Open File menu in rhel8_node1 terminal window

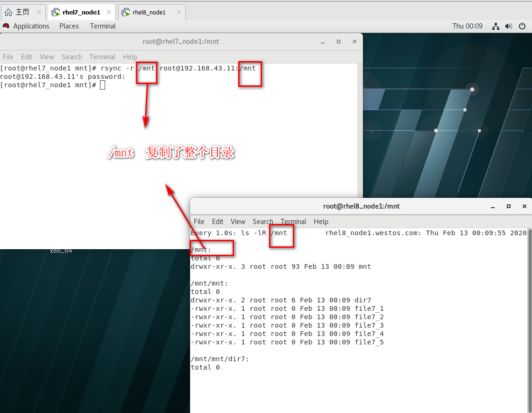(199, 221)
